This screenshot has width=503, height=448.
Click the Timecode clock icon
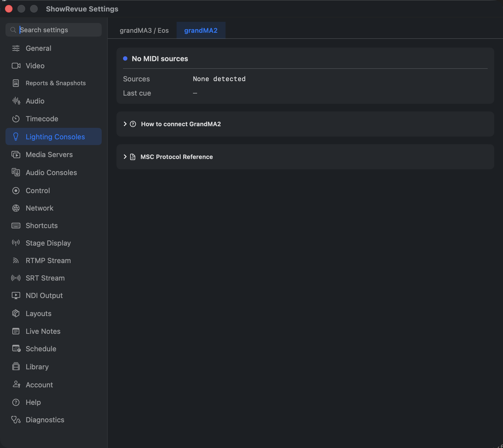pos(16,119)
